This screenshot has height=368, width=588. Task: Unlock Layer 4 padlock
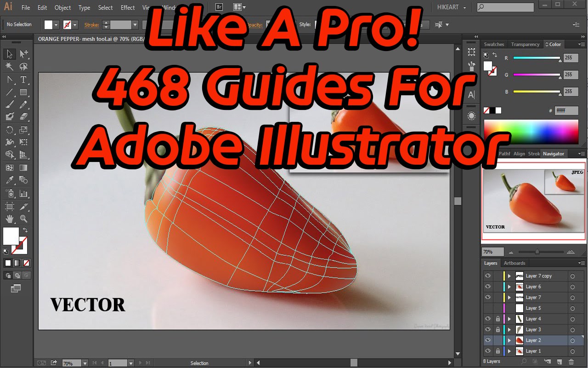pyautogui.click(x=498, y=319)
